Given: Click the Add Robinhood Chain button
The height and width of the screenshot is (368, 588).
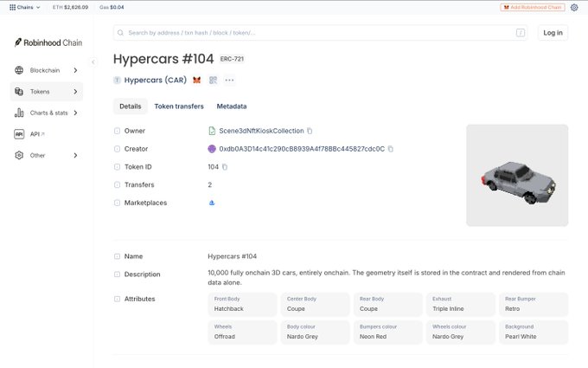Looking at the screenshot, I should [532, 7].
